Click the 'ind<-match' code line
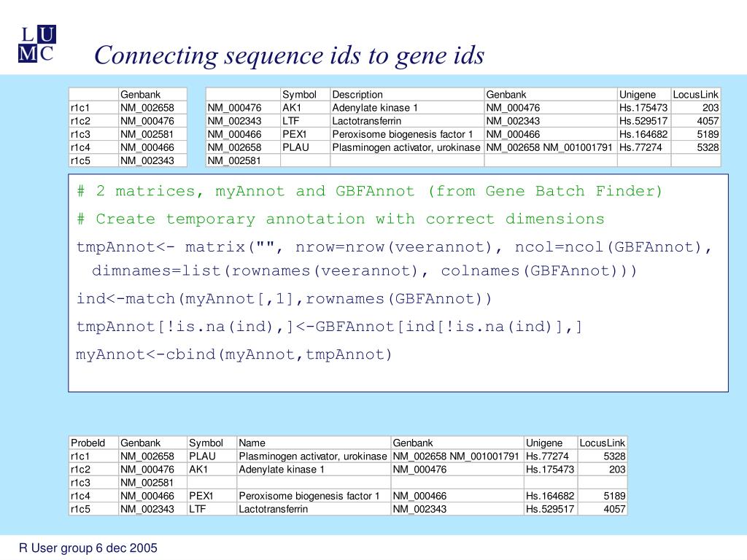The image size is (747, 560). coord(285,299)
